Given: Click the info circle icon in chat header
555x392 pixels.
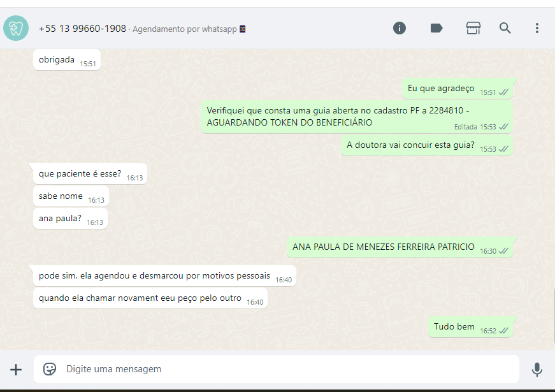Looking at the screenshot, I should [x=400, y=28].
